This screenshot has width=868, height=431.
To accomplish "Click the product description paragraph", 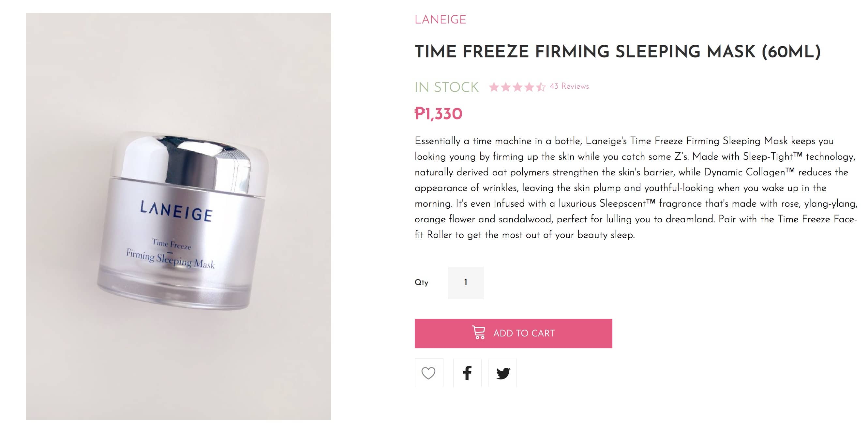I will [x=635, y=188].
